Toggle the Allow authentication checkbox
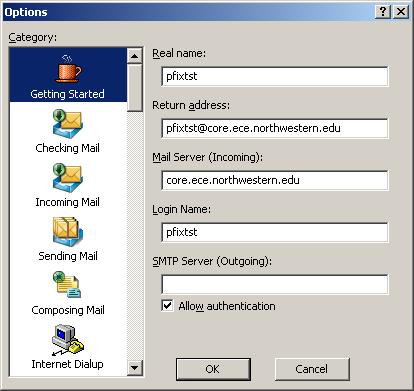414x391 pixels. (x=167, y=306)
